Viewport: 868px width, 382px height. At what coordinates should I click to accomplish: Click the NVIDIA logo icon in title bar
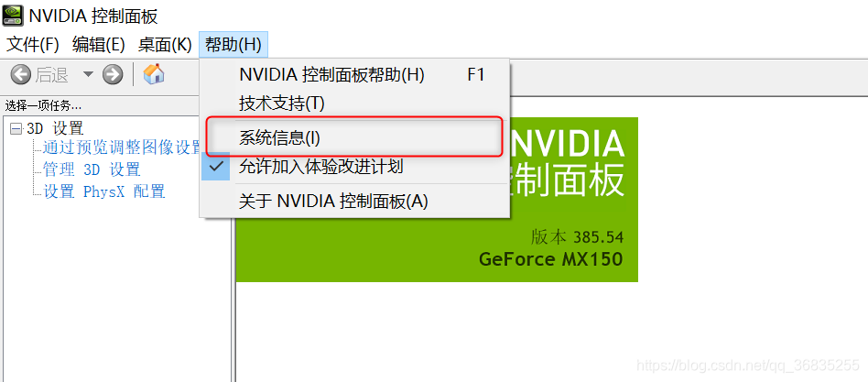(14, 15)
